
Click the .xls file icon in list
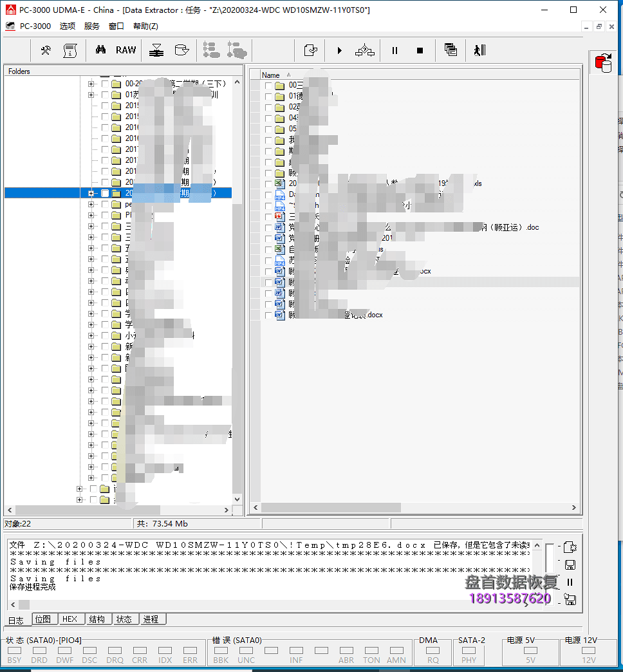click(x=280, y=183)
